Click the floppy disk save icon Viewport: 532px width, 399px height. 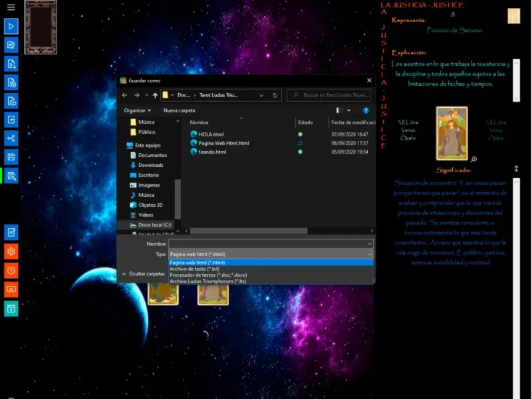click(x=11, y=157)
